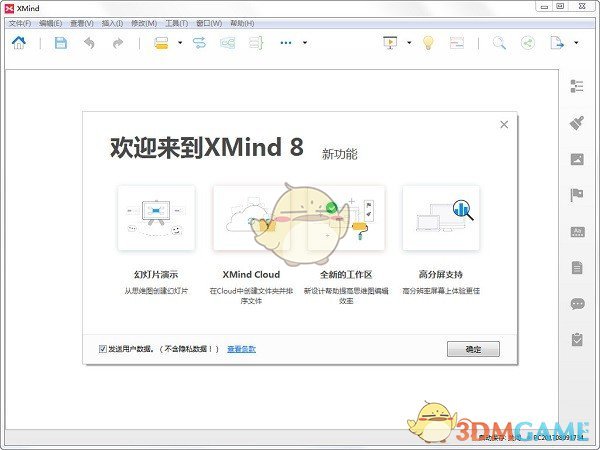600x450 pixels.
Task: Click the 新功能 text beside the title
Action: pyautogui.click(x=340, y=154)
